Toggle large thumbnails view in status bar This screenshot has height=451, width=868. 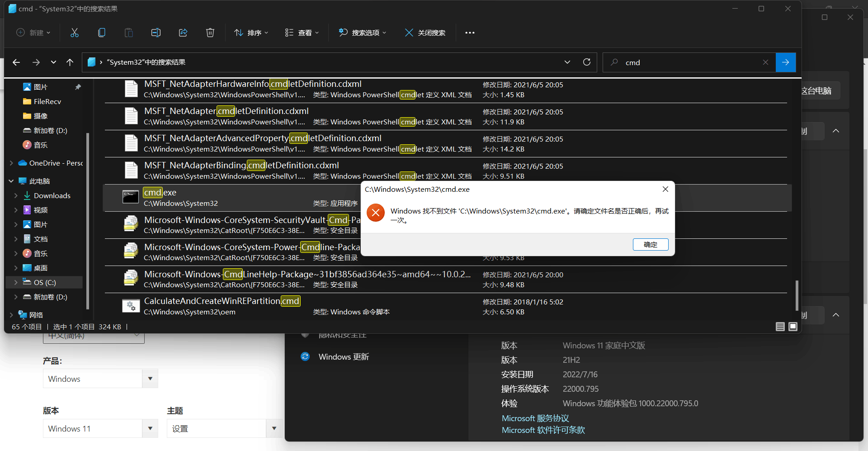(x=793, y=326)
